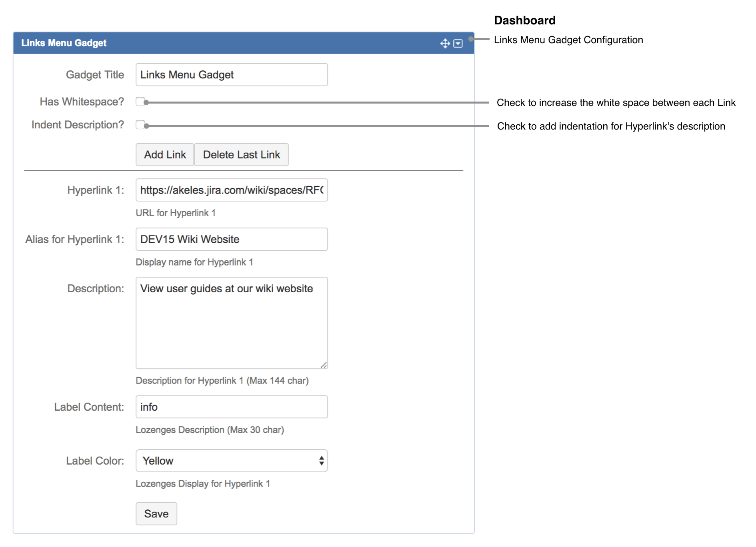Select Yellow in the Label Color selector

pyautogui.click(x=232, y=461)
